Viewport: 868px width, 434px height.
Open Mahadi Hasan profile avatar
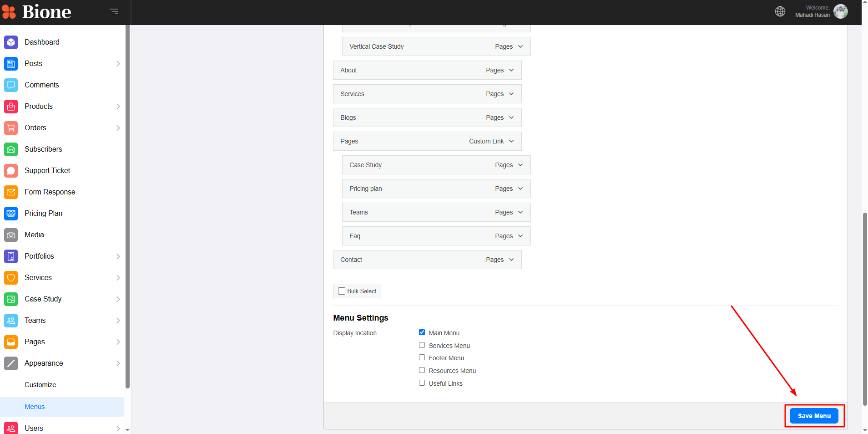coord(841,11)
